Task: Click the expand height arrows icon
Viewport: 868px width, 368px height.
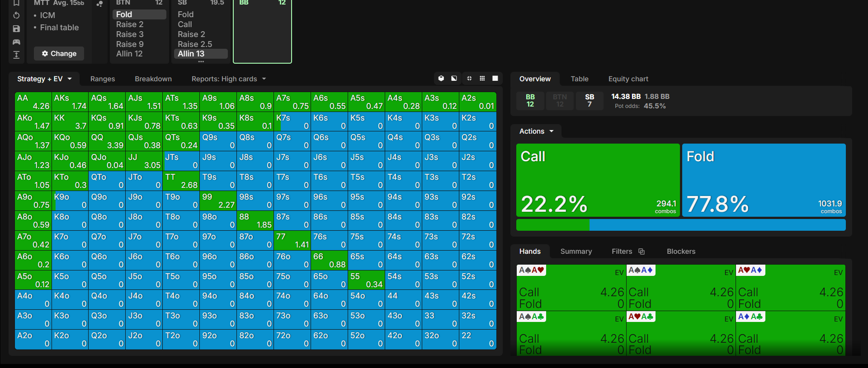Action: tap(16, 55)
